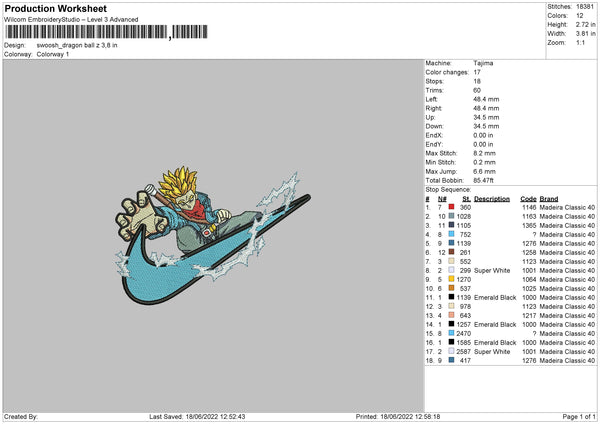Click the Up value '34.5 mm'

click(486, 117)
